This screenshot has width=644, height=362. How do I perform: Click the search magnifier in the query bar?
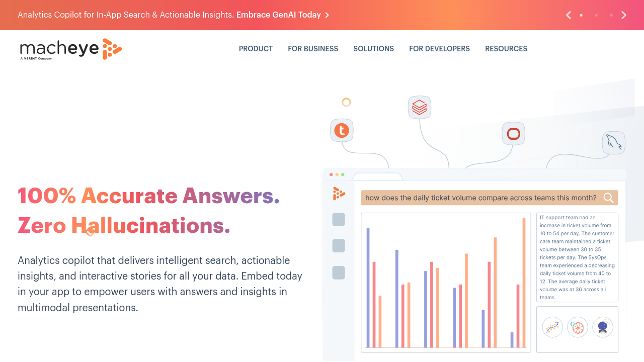[x=608, y=198]
